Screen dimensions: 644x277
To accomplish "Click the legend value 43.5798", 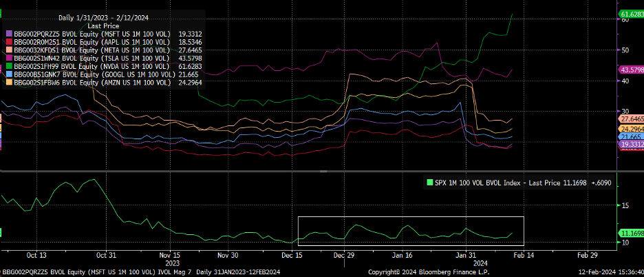I will coord(191,59).
